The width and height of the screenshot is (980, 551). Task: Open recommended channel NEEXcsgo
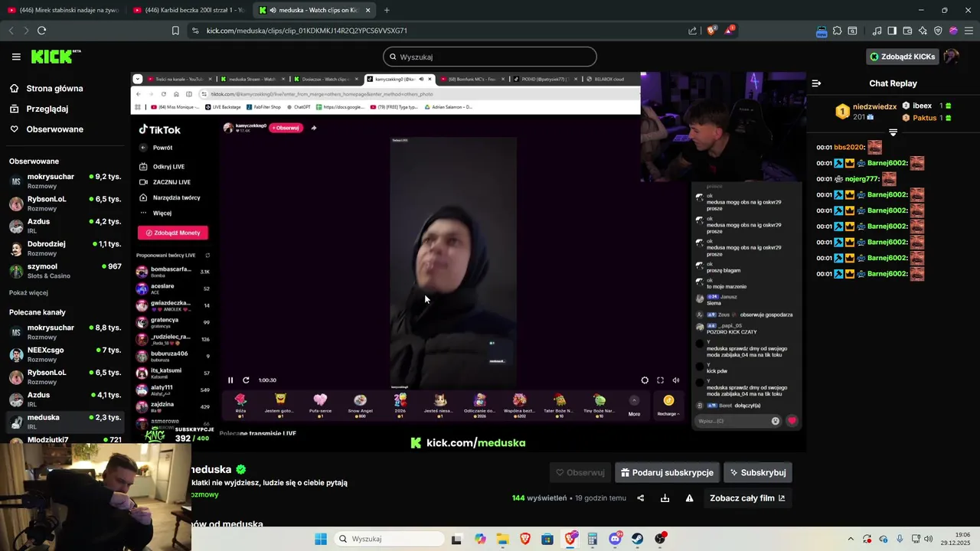pyautogui.click(x=64, y=354)
